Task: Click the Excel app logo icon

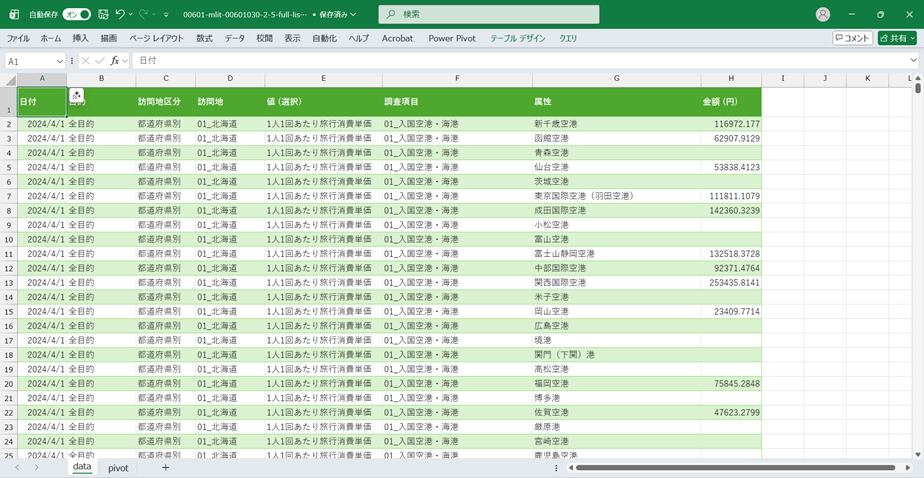Action: (x=14, y=15)
